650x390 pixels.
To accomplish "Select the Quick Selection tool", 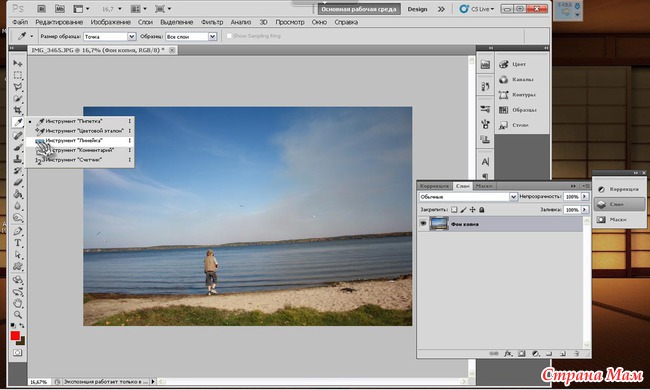I will (x=17, y=99).
